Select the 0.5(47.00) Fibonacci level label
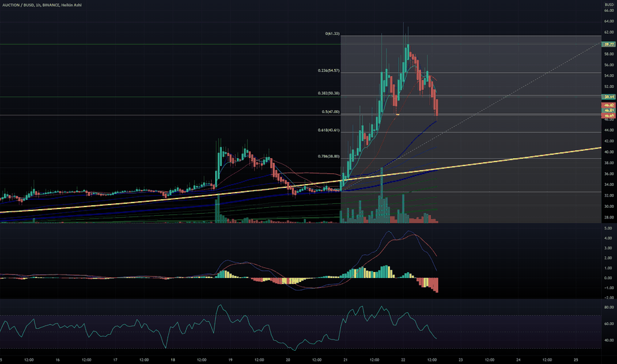 330,112
